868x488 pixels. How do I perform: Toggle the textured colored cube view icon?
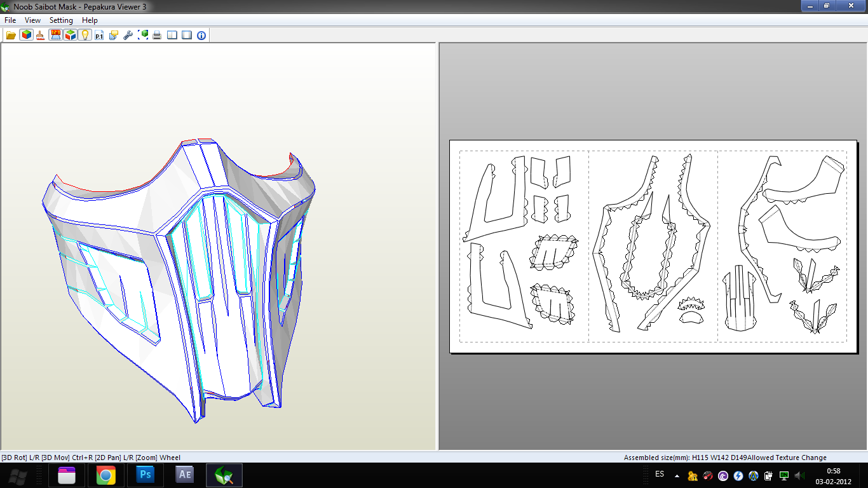point(26,35)
